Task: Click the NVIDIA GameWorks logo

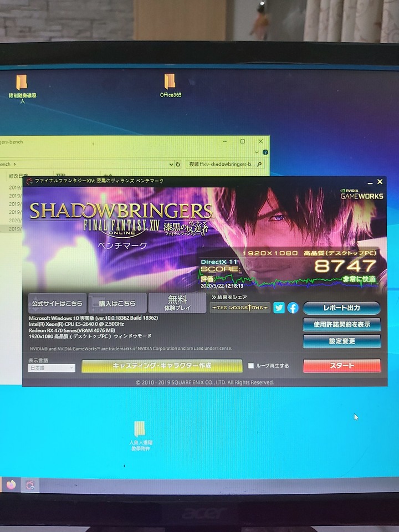Action: click(362, 195)
